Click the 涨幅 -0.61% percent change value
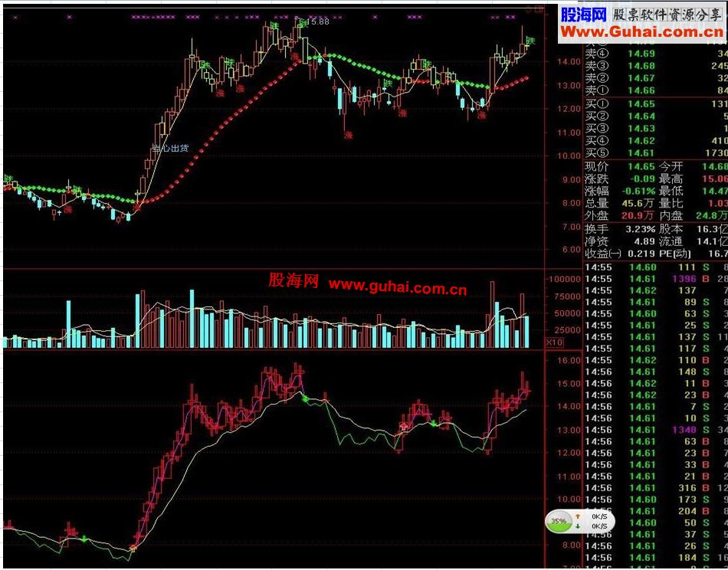728x570 pixels. [638, 191]
